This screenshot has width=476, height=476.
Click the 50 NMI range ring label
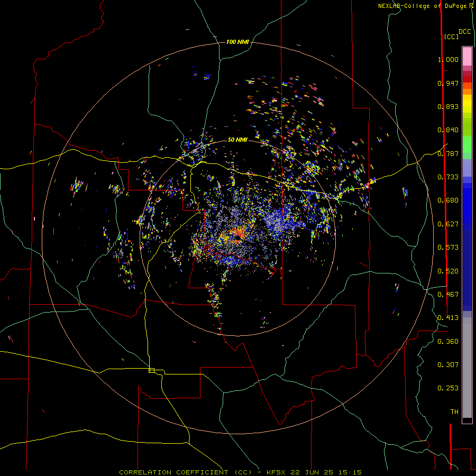click(x=237, y=140)
